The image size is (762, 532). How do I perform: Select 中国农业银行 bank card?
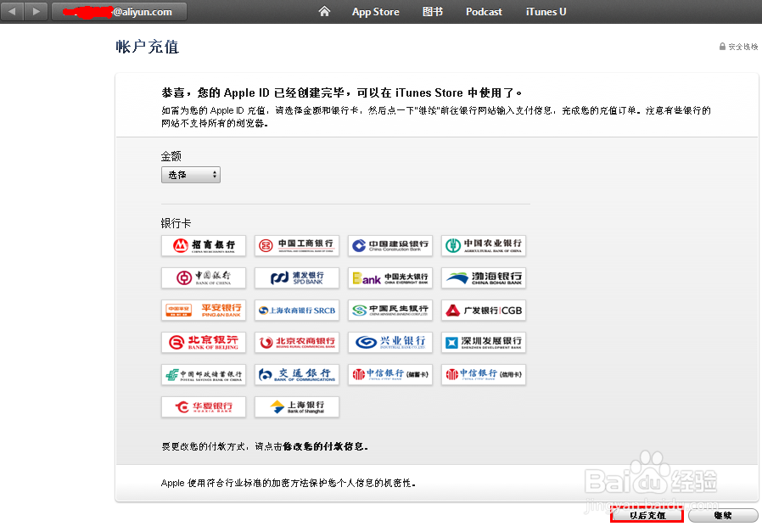pos(484,245)
